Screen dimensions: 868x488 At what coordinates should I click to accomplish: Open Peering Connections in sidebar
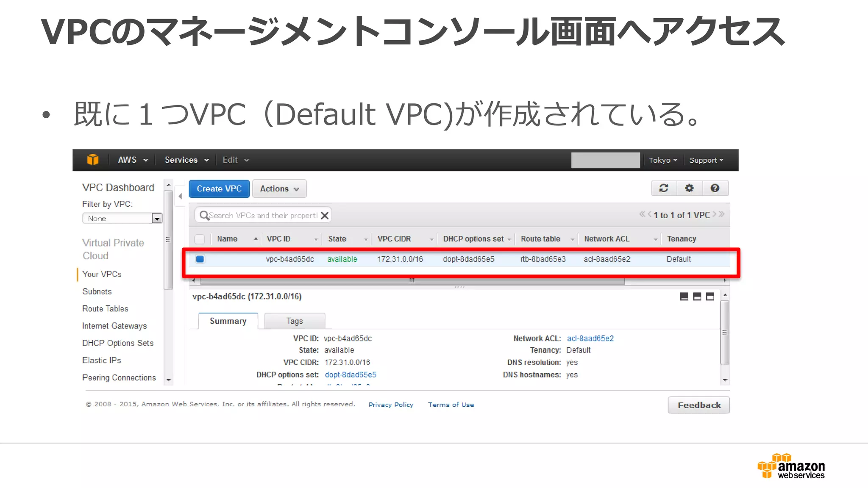(119, 377)
